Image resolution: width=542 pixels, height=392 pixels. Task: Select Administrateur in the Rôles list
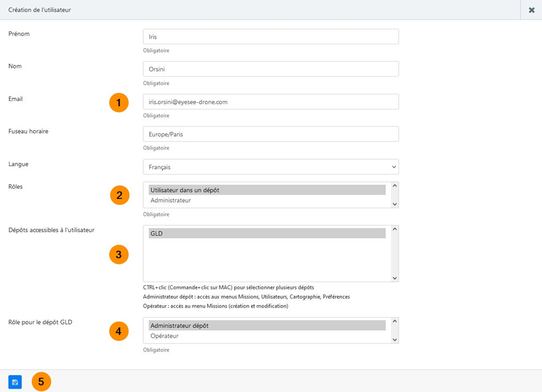[267, 200]
